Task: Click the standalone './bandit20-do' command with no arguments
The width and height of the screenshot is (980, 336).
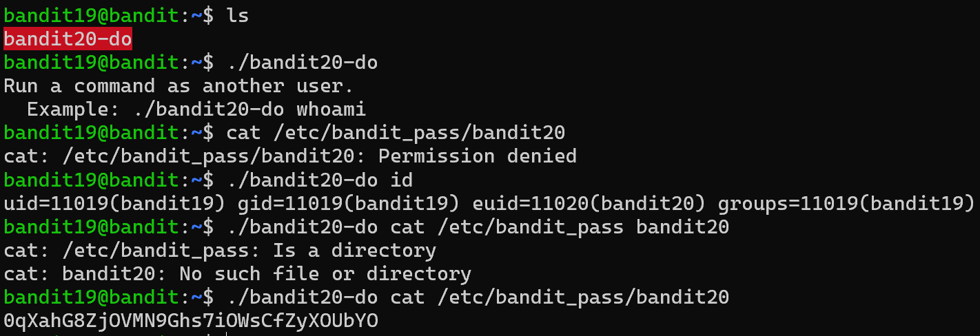Action: (x=302, y=63)
